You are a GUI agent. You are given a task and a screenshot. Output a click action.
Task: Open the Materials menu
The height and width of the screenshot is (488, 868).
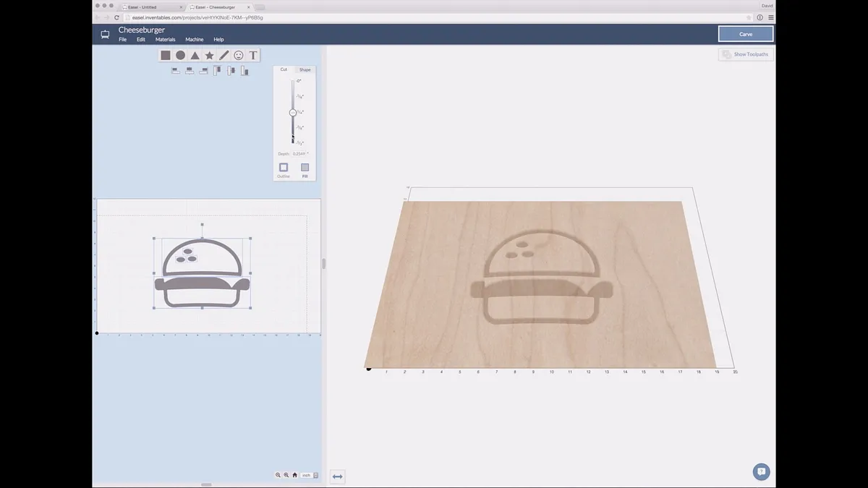click(165, 40)
